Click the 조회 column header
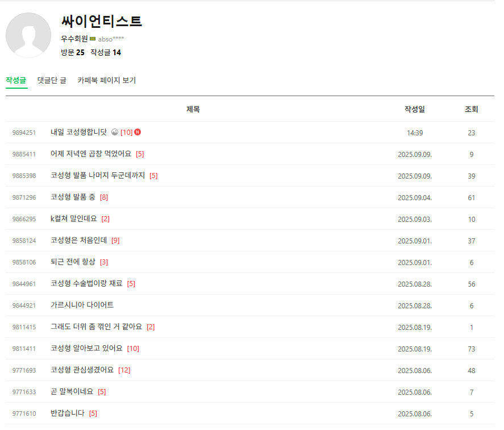Image resolution: width=504 pixels, height=430 pixels. 471,109
